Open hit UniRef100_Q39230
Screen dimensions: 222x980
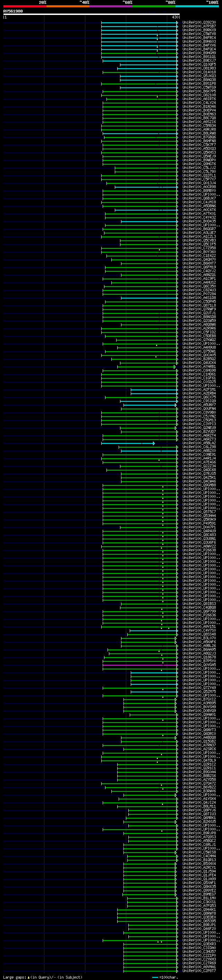point(199,23)
